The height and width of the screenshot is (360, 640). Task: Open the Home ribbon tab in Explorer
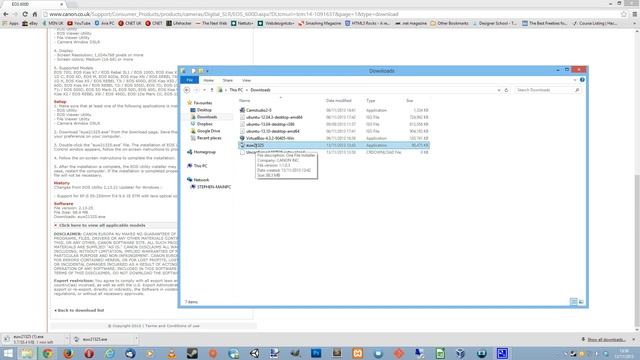(208, 80)
